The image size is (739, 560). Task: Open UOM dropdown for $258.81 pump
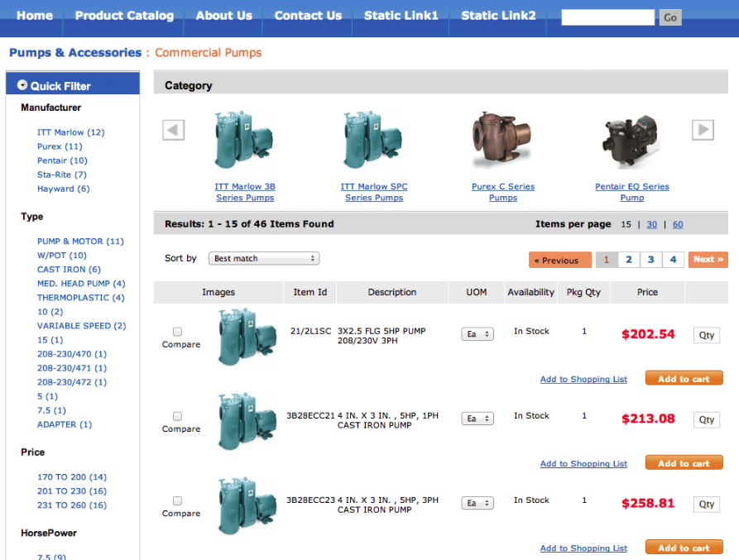477,503
